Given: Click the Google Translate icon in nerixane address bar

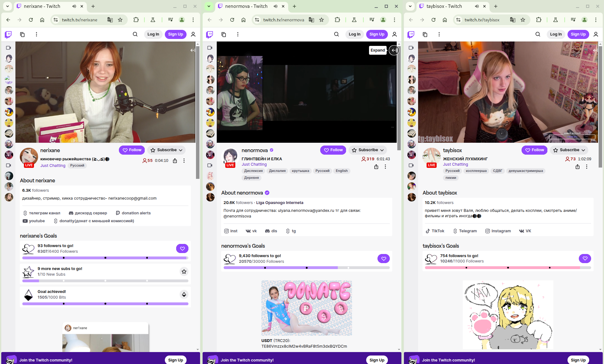Looking at the screenshot, I should pos(110,20).
